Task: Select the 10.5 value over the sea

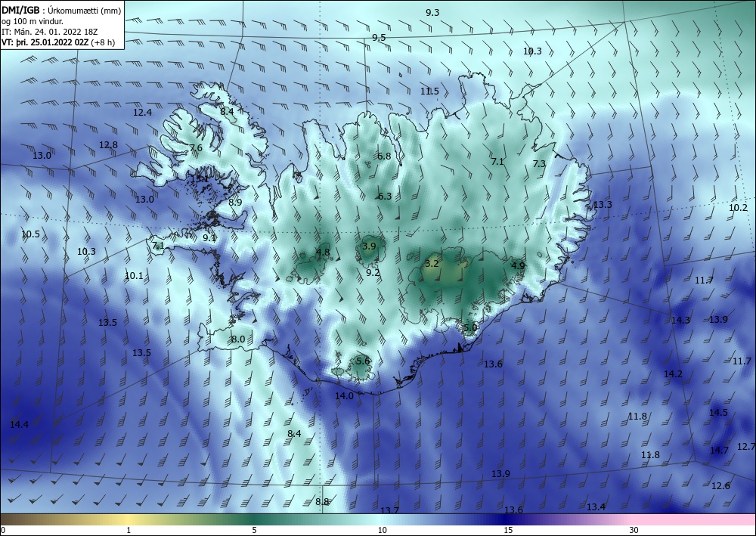Action: pyautogui.click(x=31, y=234)
